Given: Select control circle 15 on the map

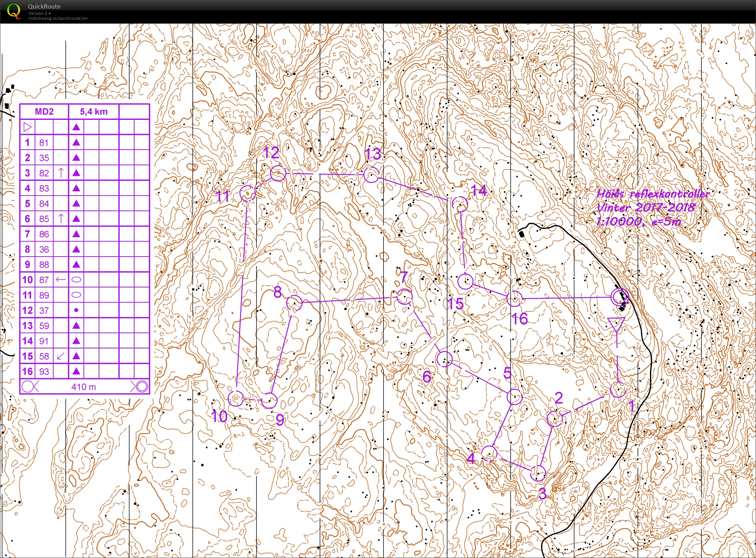Looking at the screenshot, I should point(466,281).
